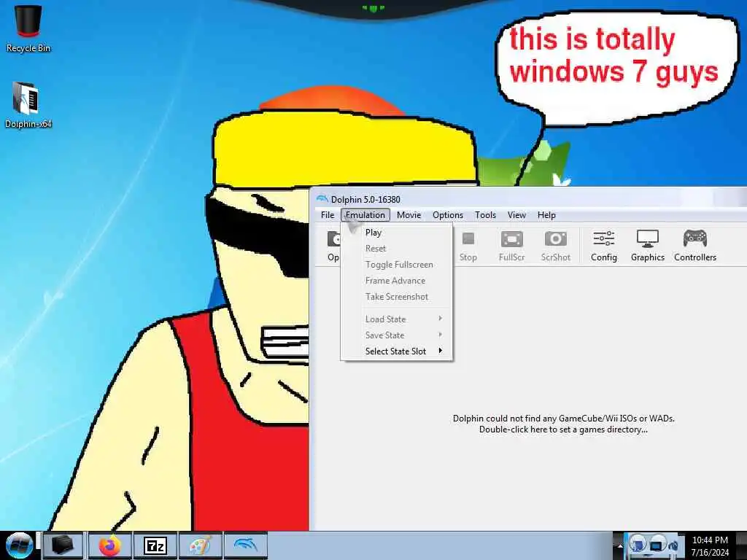Open the Options menu

point(448,215)
